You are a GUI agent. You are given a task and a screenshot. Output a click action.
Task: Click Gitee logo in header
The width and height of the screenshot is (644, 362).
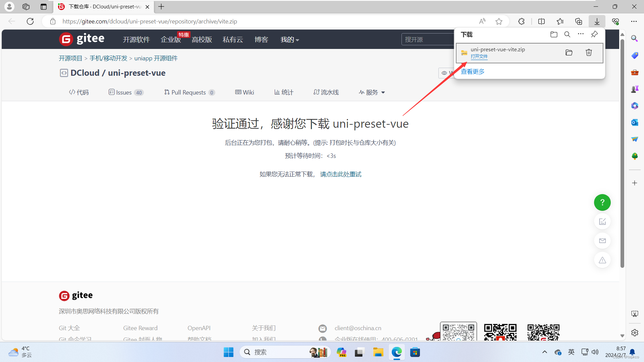tap(82, 39)
